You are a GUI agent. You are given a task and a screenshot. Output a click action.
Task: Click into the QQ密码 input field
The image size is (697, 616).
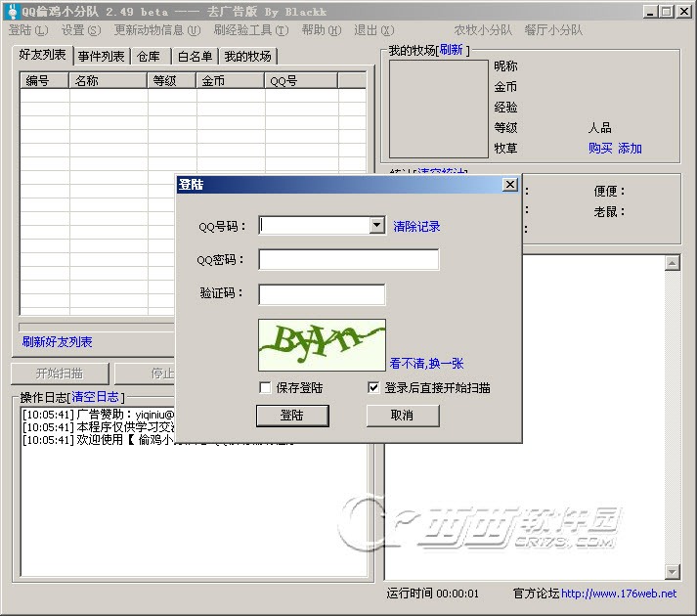[x=348, y=260]
